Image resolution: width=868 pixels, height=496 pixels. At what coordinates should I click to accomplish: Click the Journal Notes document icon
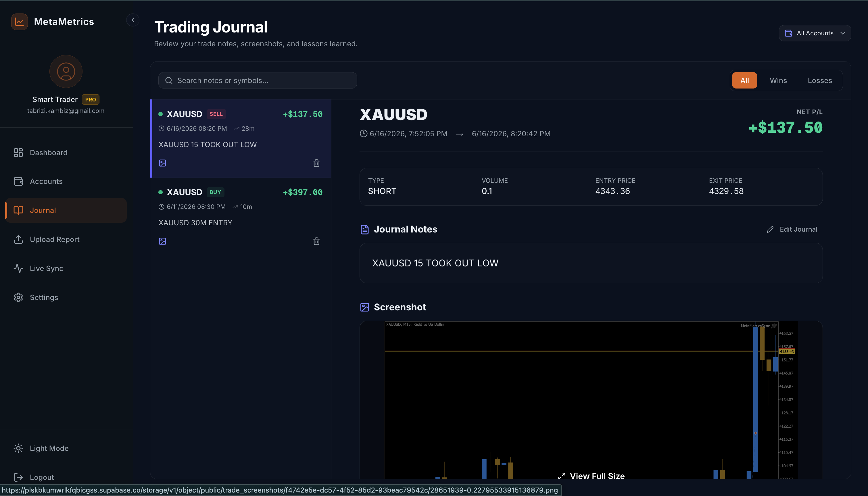(364, 230)
